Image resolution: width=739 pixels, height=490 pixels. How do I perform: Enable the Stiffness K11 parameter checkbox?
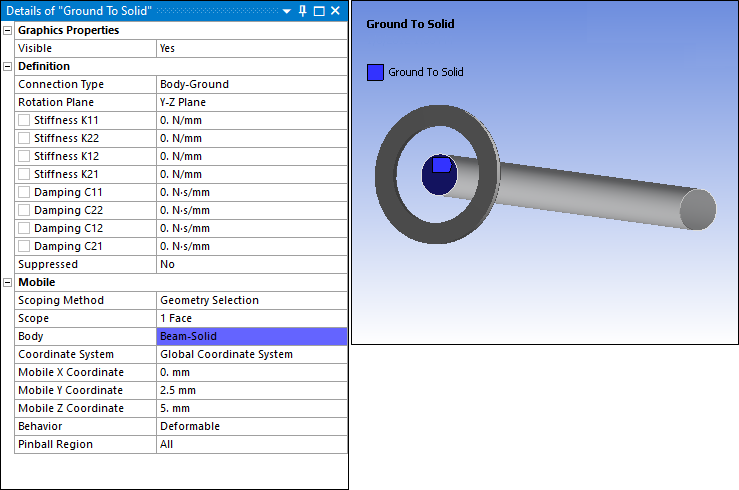24,121
